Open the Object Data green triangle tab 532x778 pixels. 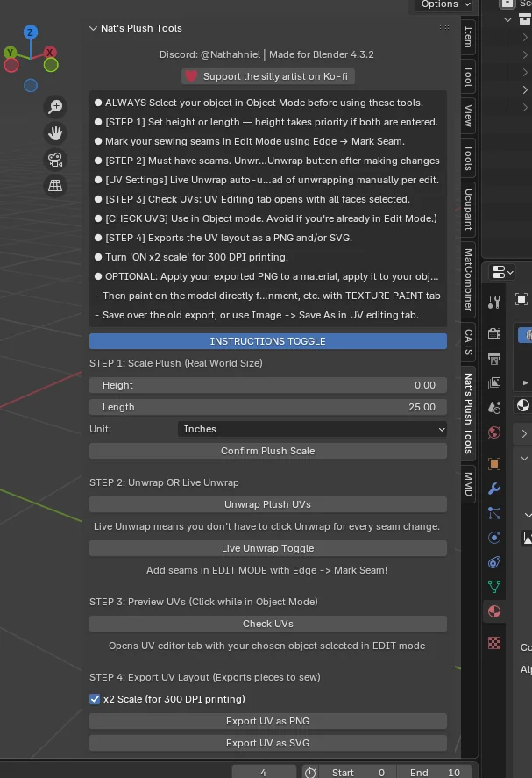pos(494,586)
